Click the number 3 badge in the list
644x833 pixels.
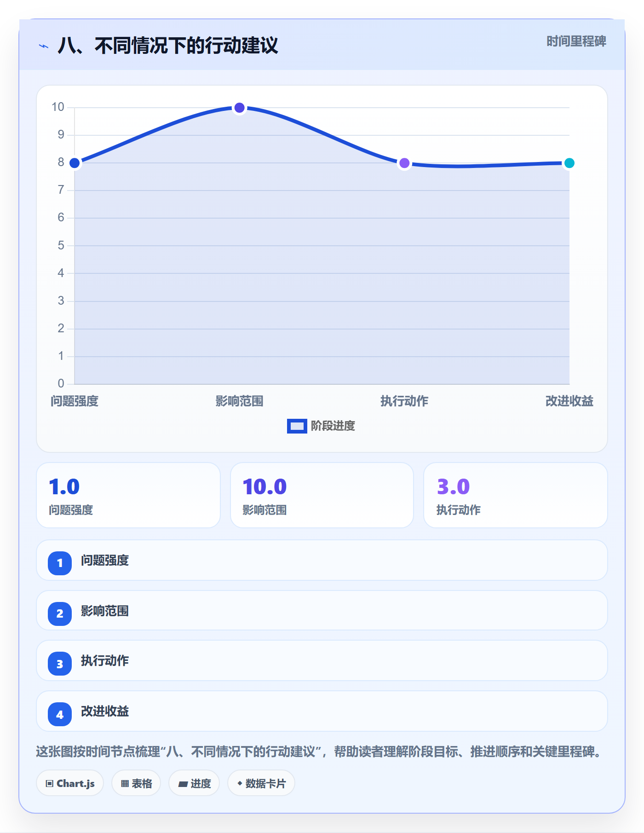[x=60, y=664]
